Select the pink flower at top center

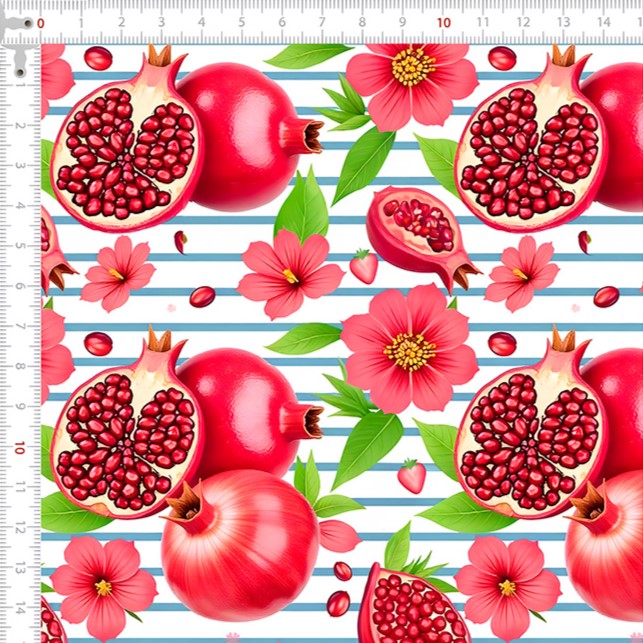[x=411, y=80]
